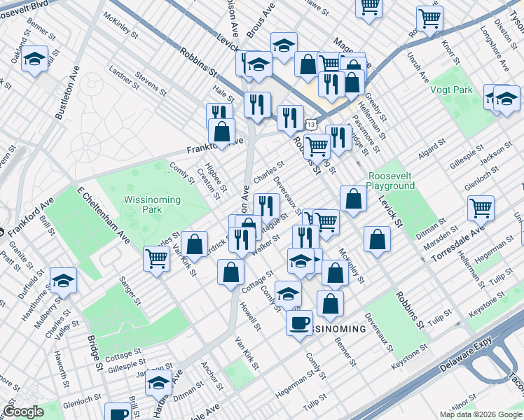Screen dimensions: 524x420
Task: Click the Sanger St label
Action: pos(130,291)
